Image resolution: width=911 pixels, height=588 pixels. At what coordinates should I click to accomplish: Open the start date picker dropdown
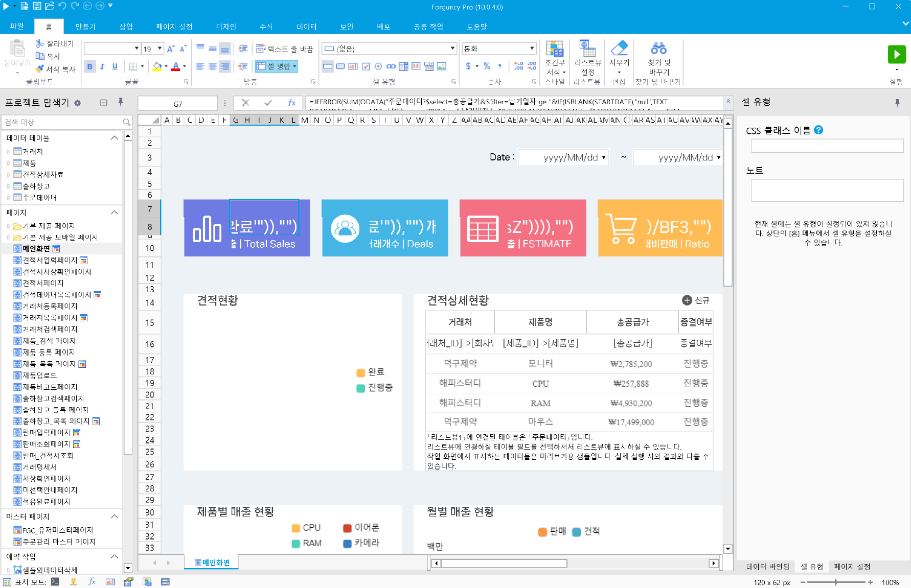point(604,157)
